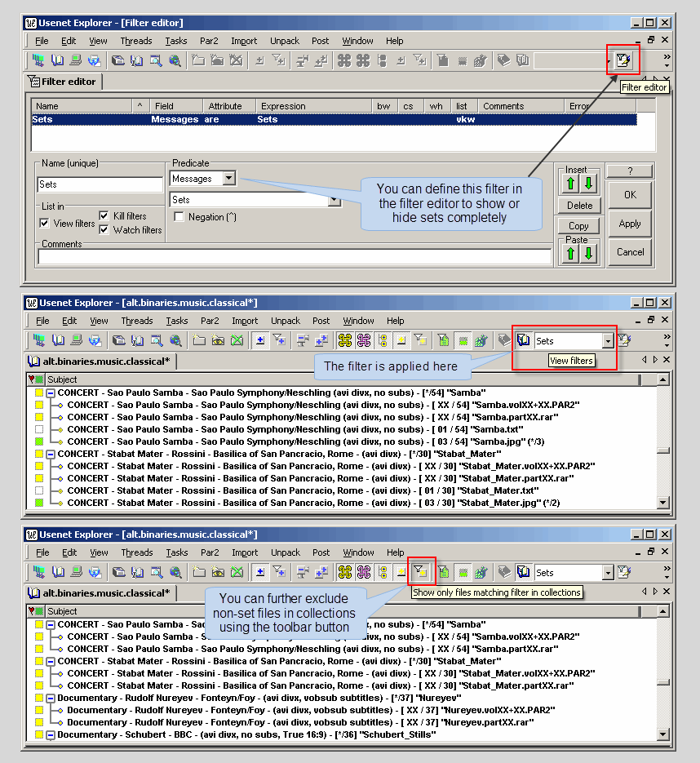Toggle the View filters checkbox

click(x=45, y=224)
